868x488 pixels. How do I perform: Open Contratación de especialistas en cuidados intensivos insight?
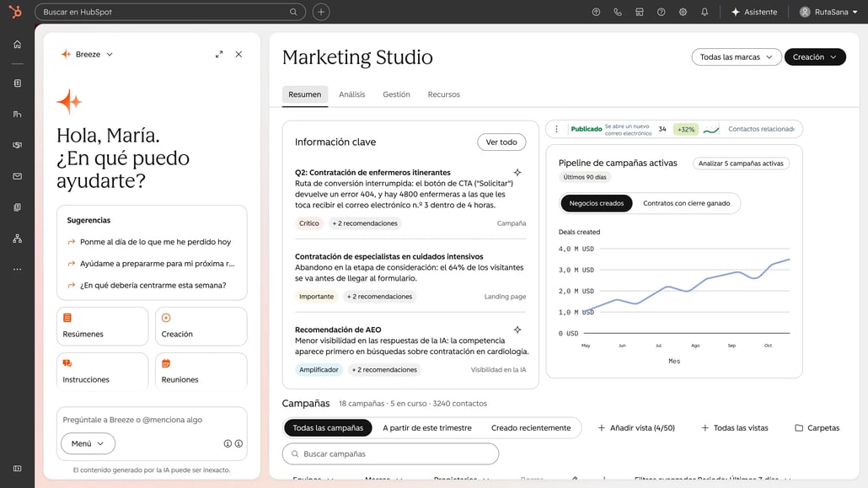point(388,256)
